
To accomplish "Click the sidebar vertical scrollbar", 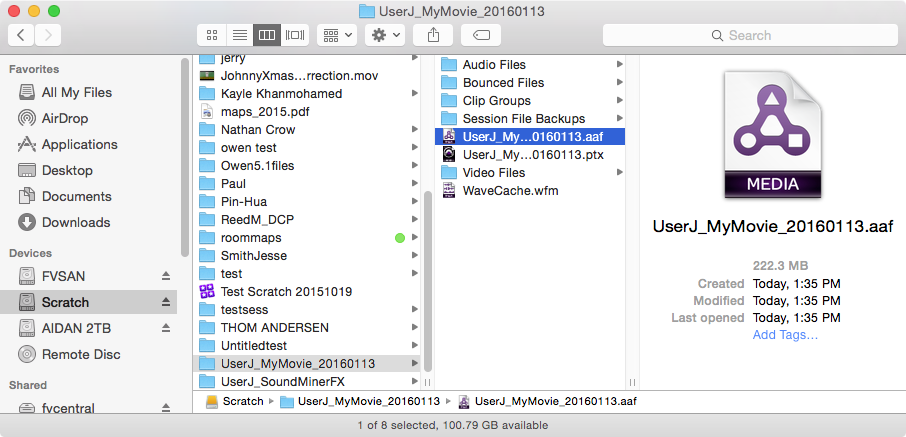I will [x=185, y=158].
